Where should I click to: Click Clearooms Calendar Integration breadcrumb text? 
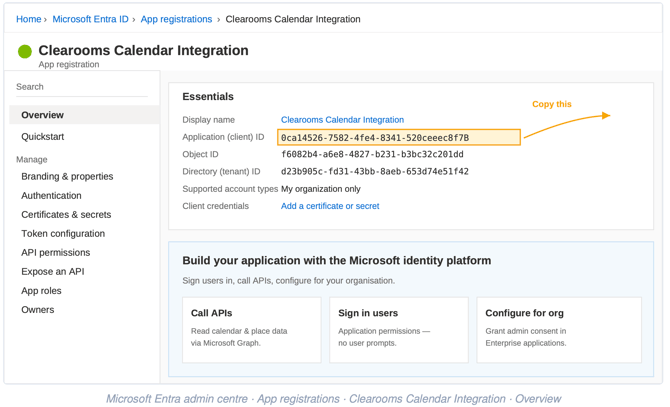pos(293,19)
